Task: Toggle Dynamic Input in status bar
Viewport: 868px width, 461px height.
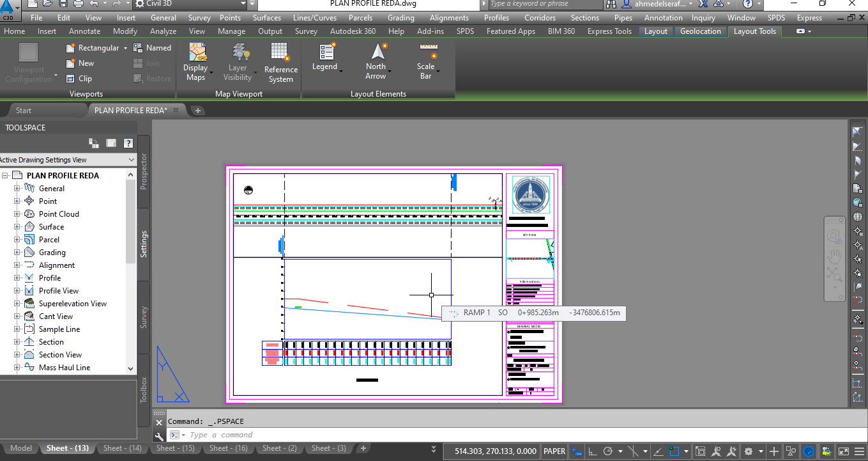Action: [577, 451]
